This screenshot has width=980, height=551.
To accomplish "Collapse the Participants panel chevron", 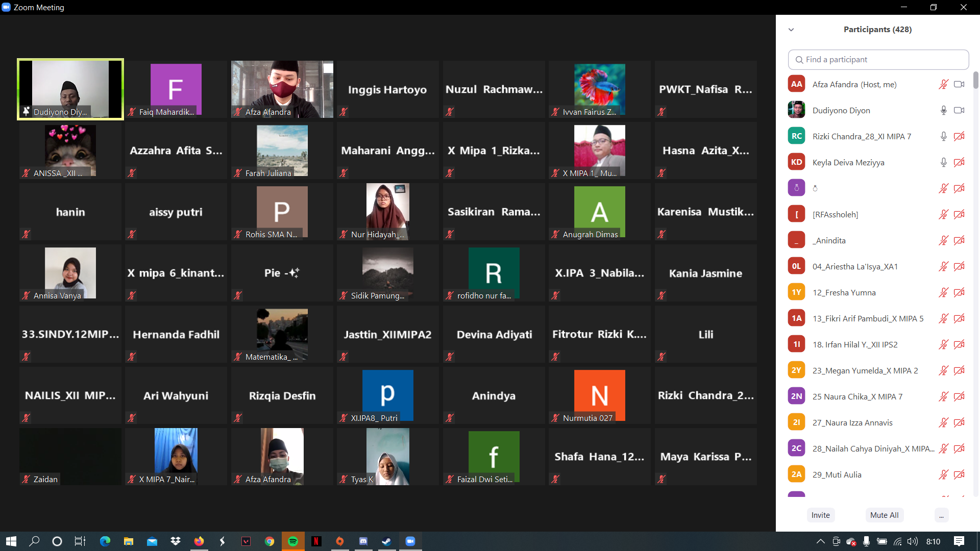I will point(791,30).
